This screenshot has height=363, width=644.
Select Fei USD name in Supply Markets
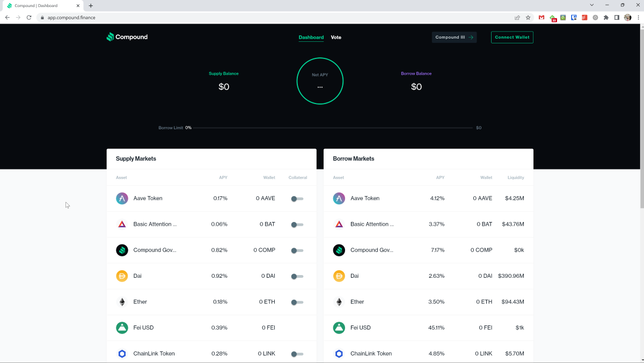(144, 328)
